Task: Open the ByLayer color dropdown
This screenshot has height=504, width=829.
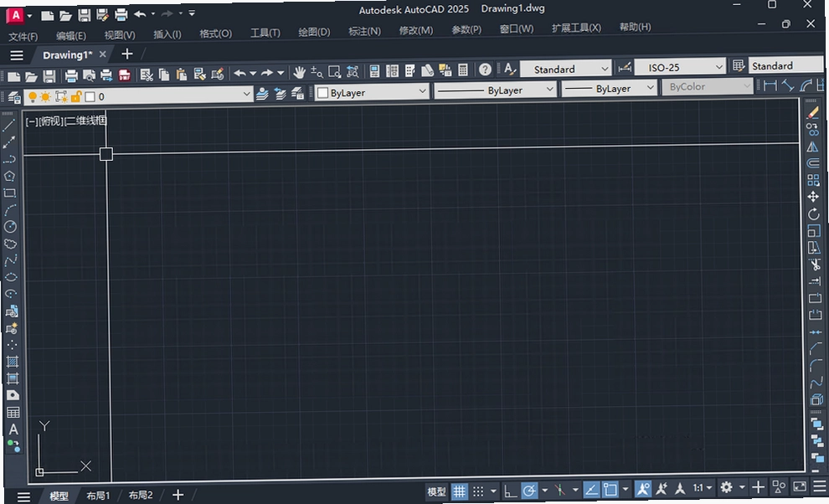Action: pos(422,91)
